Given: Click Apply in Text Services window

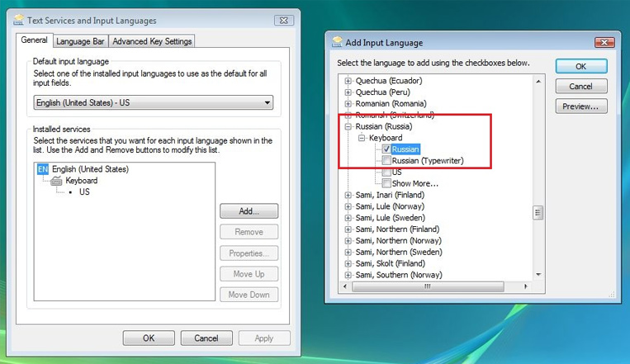Looking at the screenshot, I should click(264, 338).
